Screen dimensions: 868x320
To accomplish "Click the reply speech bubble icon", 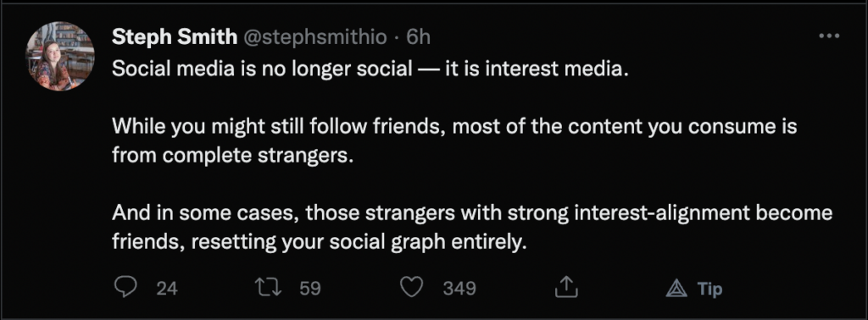I will [125, 287].
